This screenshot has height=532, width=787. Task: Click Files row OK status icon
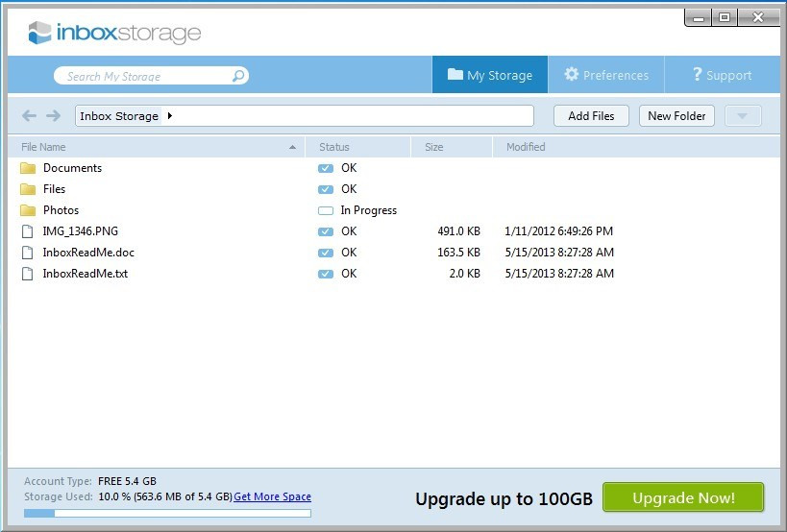[x=326, y=189]
